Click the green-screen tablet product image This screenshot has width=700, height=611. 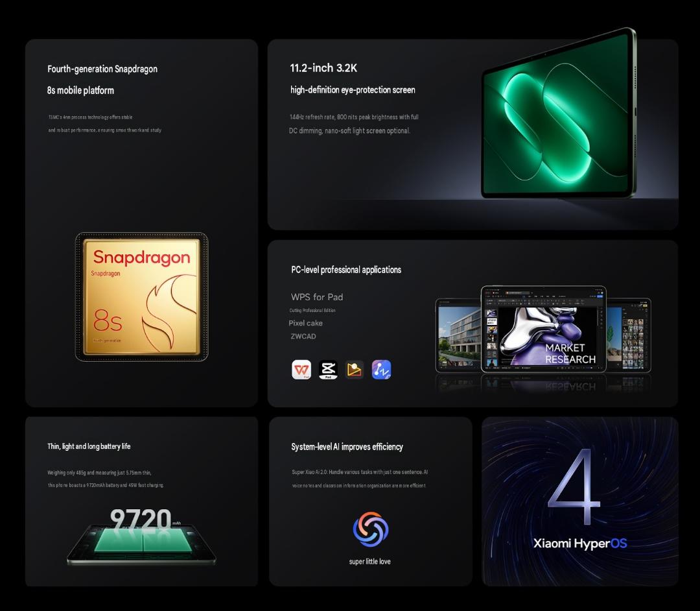coord(559,114)
